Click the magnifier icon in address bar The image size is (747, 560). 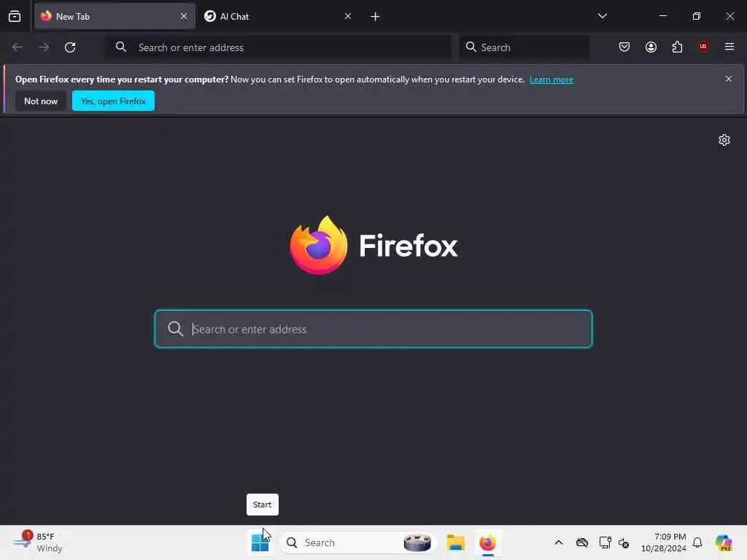(121, 47)
